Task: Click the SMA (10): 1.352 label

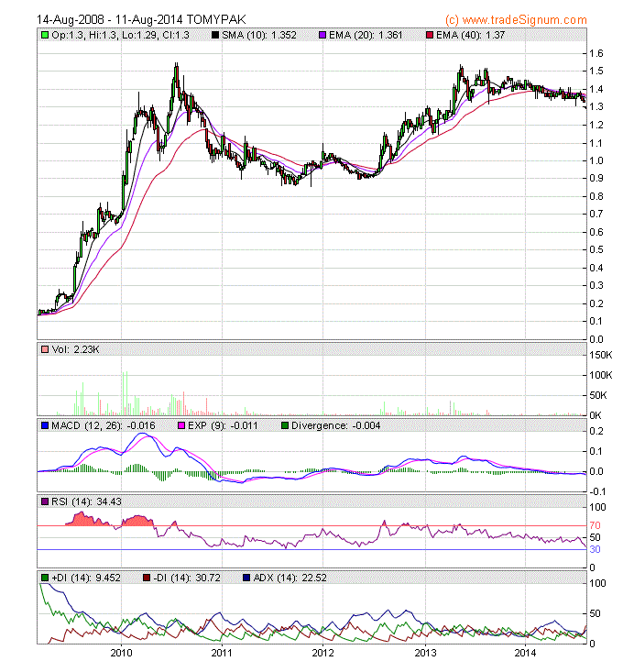Action: tap(259, 35)
